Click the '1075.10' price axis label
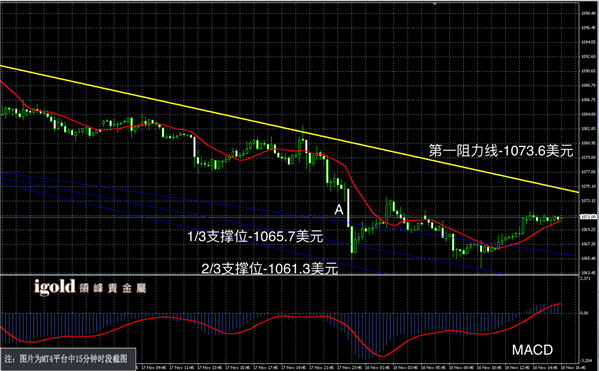 pyautogui.click(x=588, y=186)
